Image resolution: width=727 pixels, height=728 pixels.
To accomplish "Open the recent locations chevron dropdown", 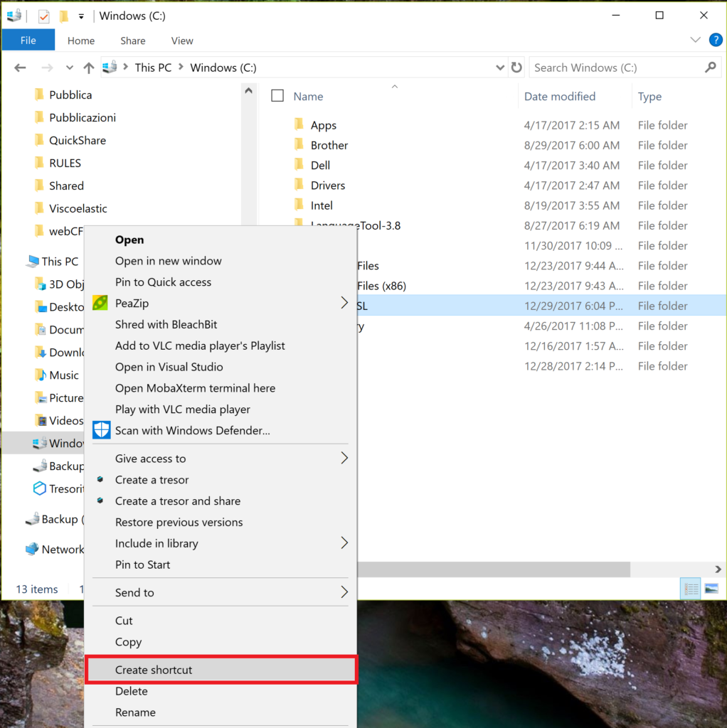I will coord(69,67).
